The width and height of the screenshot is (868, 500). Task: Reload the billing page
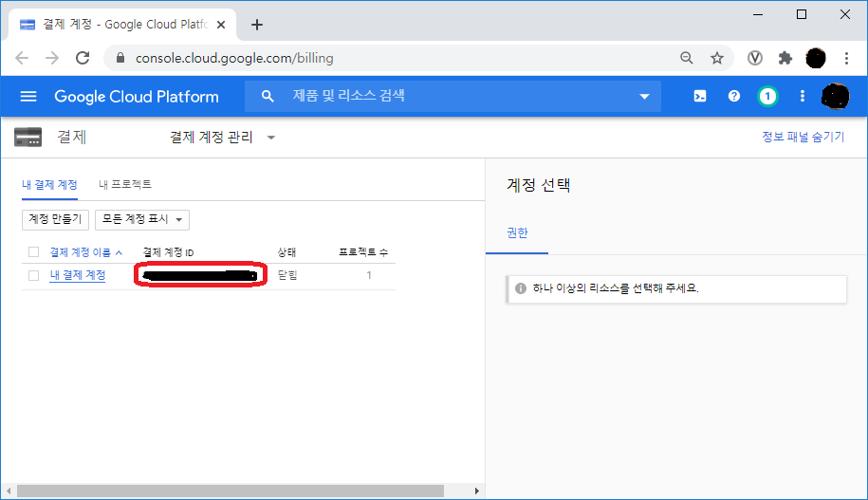[83, 58]
